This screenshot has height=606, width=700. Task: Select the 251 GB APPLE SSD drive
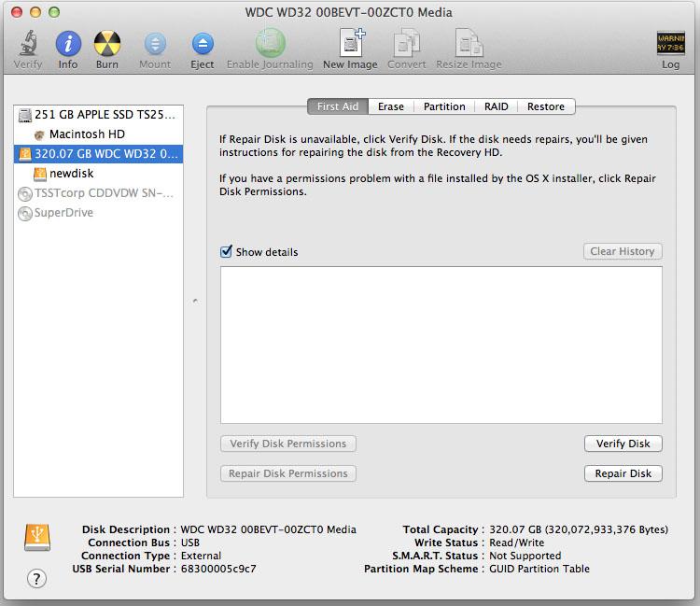point(98,115)
